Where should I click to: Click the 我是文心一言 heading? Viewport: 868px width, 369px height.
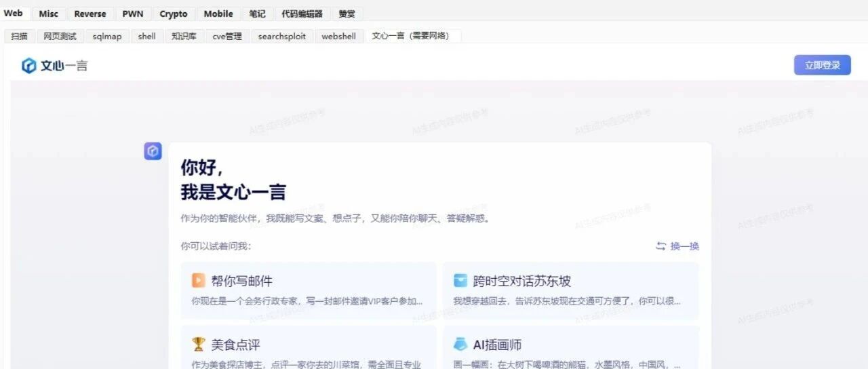[233, 192]
